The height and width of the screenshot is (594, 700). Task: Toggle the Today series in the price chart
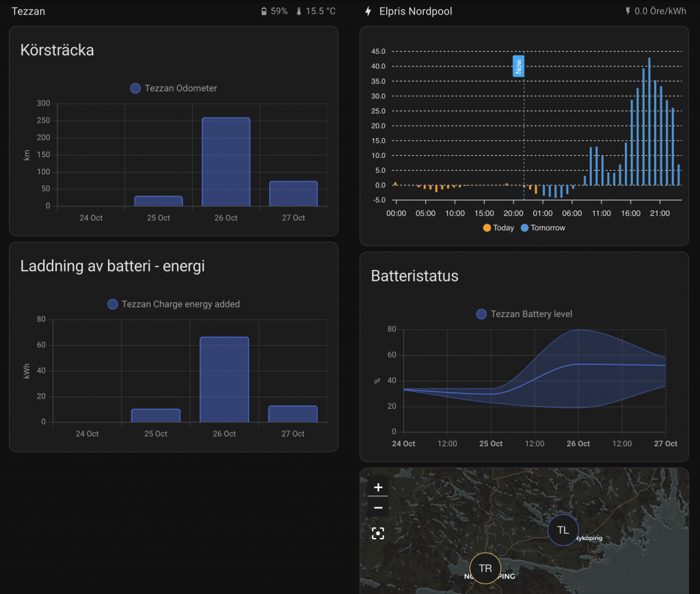coord(498,228)
